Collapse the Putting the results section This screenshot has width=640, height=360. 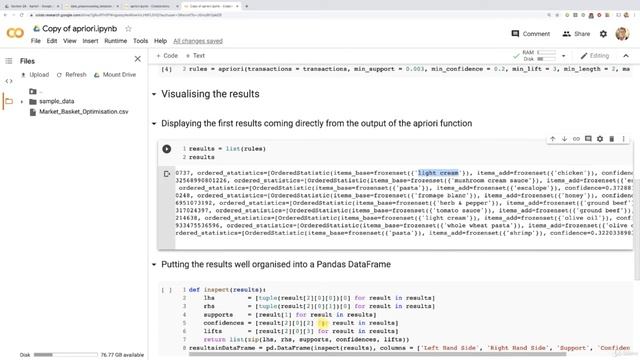[x=154, y=264]
